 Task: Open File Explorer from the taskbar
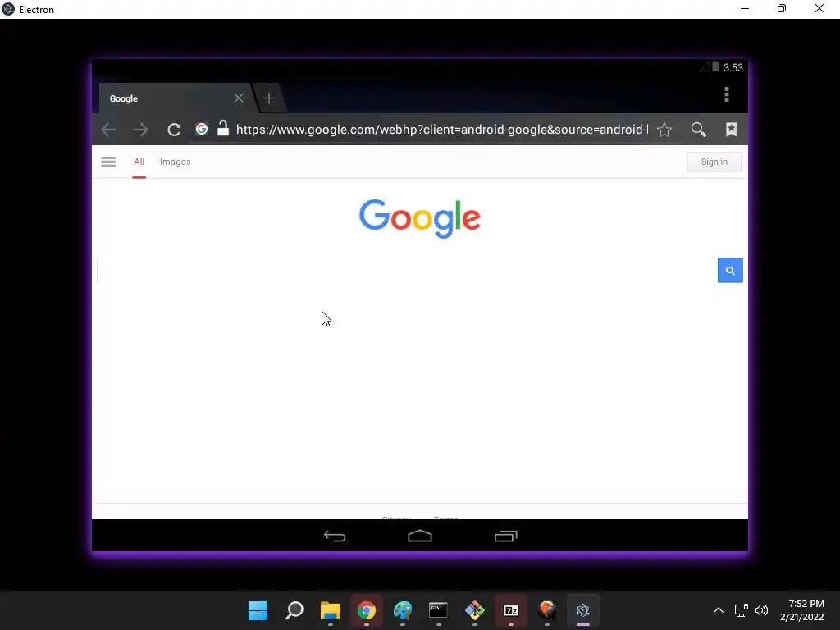tap(331, 610)
